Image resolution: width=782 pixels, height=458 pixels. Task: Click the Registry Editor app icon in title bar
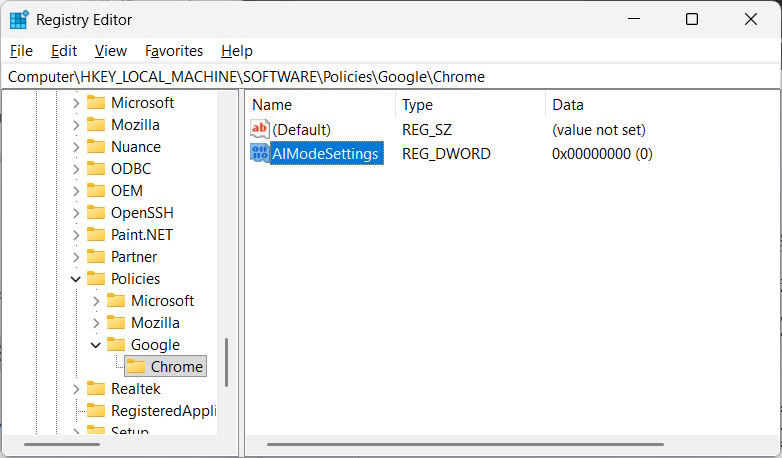click(19, 19)
